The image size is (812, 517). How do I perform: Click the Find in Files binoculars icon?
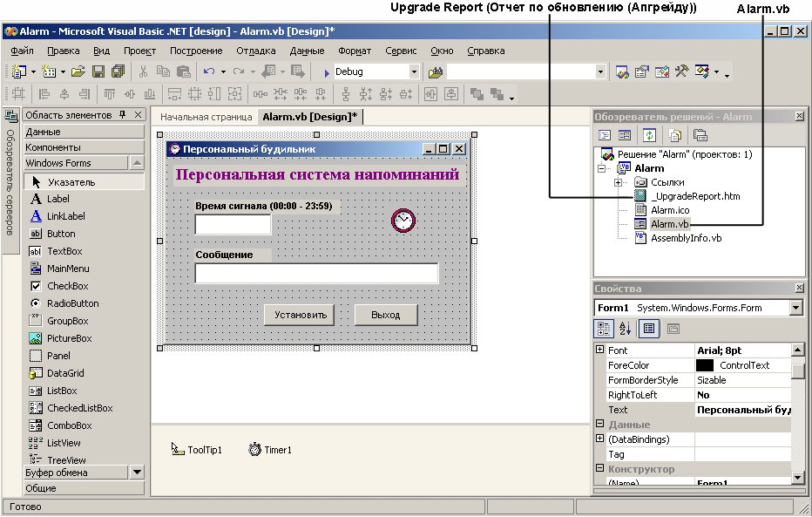tap(436, 72)
